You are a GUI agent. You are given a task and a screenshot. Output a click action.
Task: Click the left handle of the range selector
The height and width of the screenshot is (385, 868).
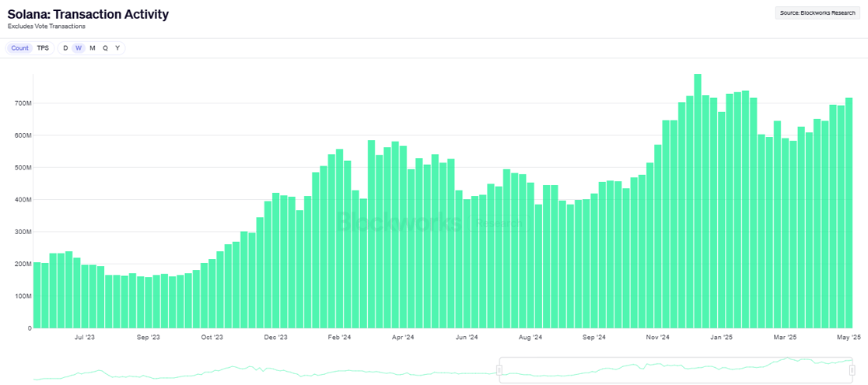(499, 370)
